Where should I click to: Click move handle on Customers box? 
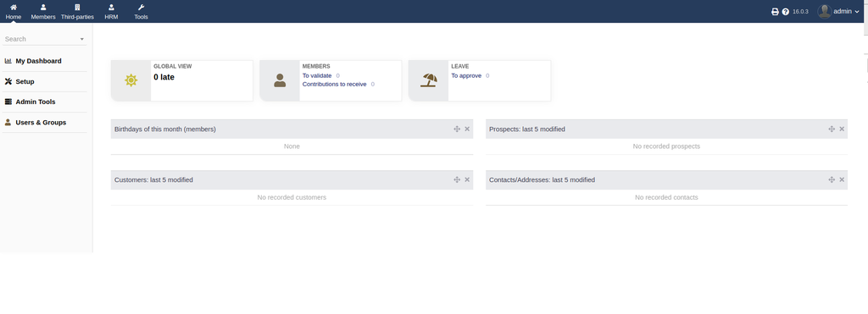pyautogui.click(x=457, y=179)
